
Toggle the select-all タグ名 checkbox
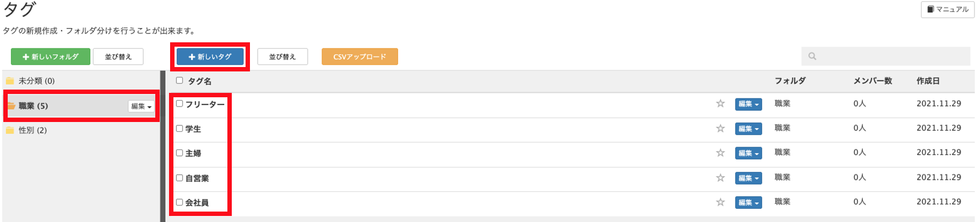179,80
